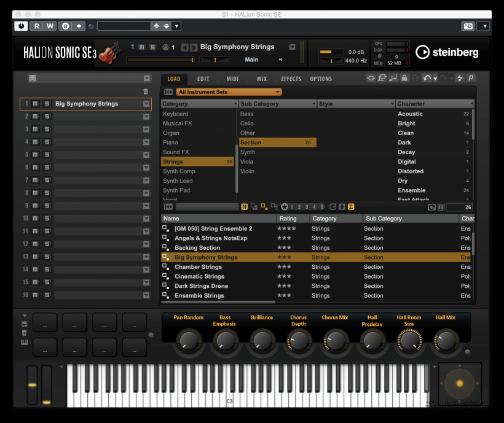Click the left arrow icon beside the circled 'a'

coord(79,26)
